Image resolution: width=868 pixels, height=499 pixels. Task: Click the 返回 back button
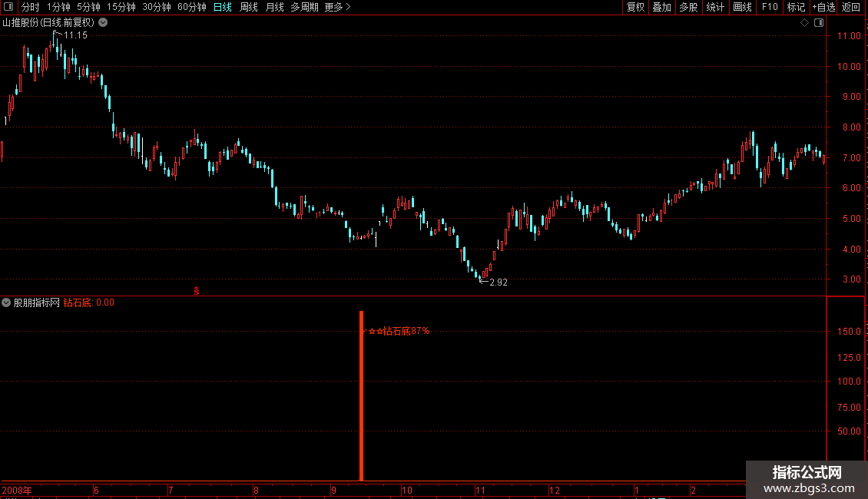tap(851, 7)
